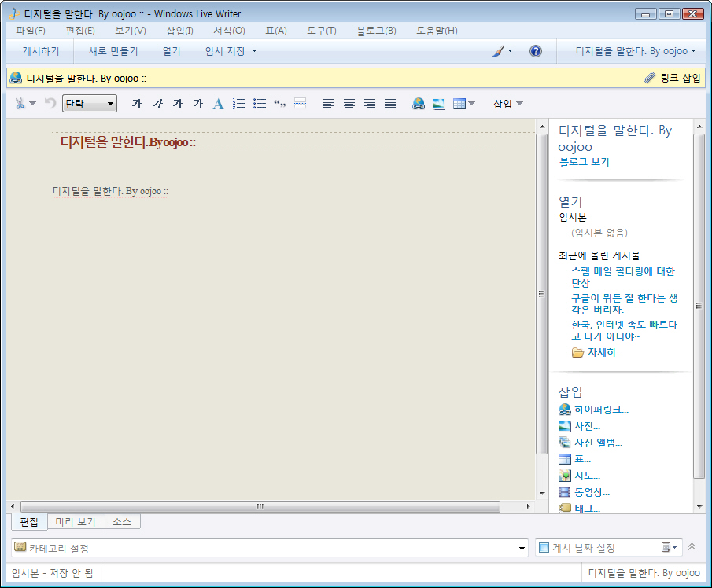The height and width of the screenshot is (588, 712).
Task: Center align the text
Action: point(349,104)
